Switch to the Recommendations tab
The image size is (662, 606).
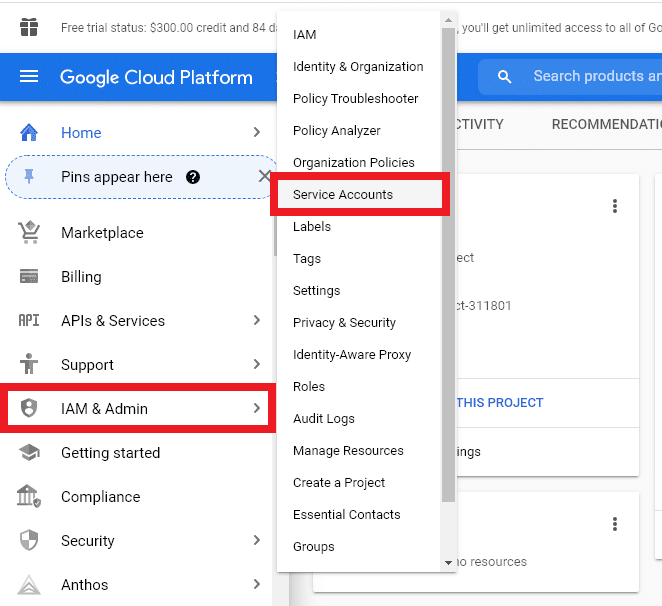607,124
